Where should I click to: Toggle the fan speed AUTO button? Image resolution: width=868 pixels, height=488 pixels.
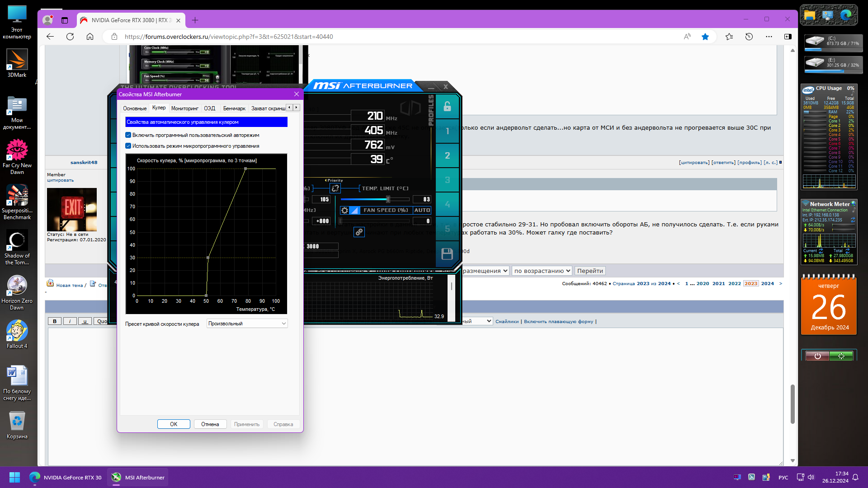(422, 211)
